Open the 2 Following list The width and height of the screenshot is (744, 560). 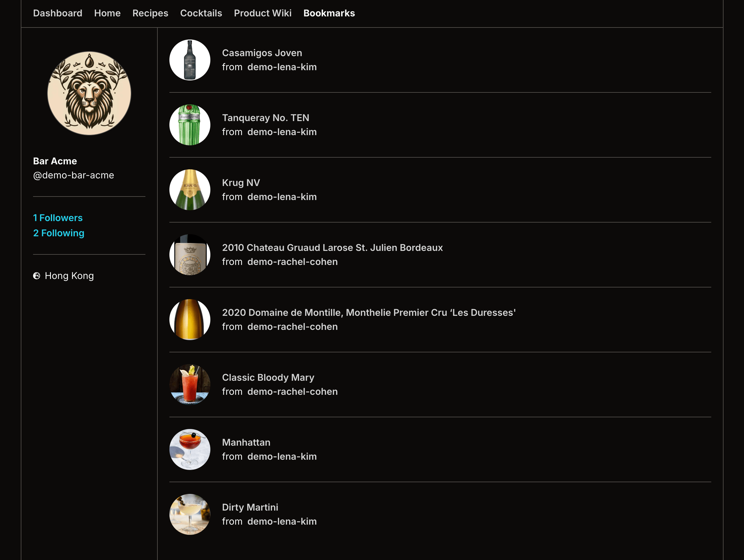tap(59, 232)
